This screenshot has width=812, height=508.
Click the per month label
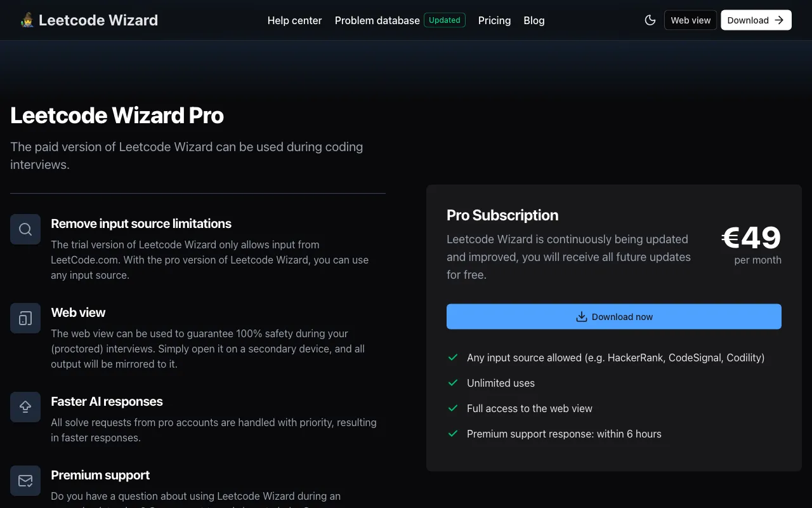pos(757,260)
